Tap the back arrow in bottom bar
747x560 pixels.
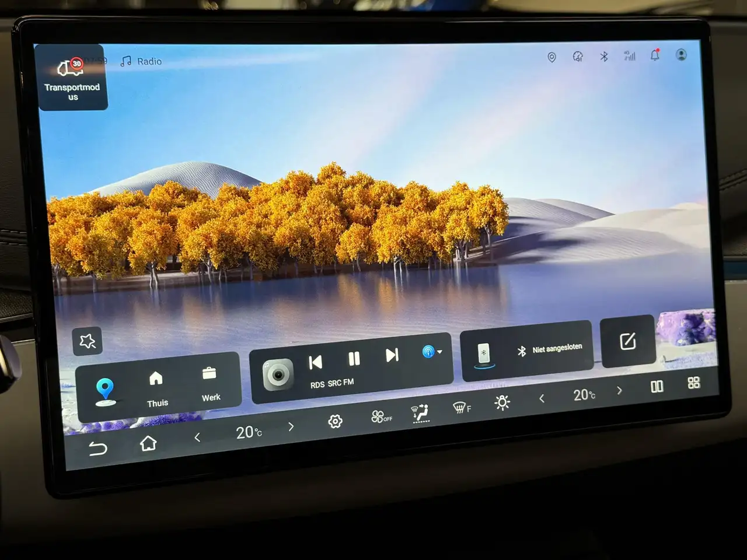(x=97, y=448)
